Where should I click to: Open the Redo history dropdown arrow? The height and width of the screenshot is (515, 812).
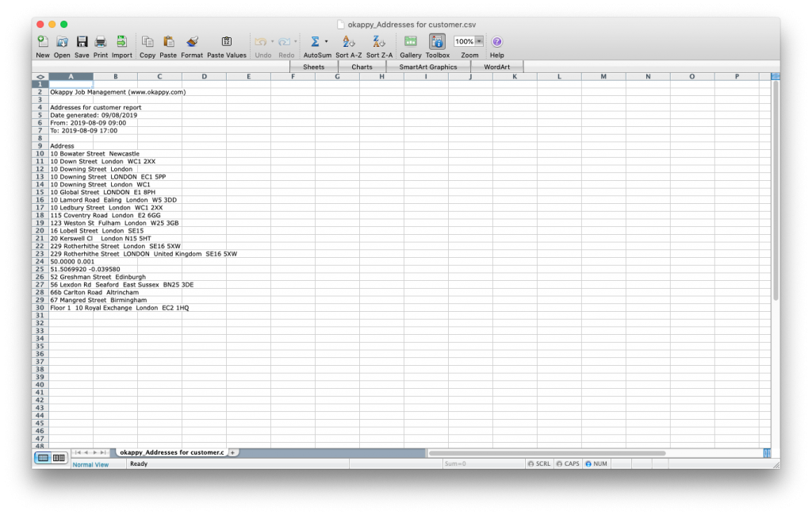coord(296,42)
